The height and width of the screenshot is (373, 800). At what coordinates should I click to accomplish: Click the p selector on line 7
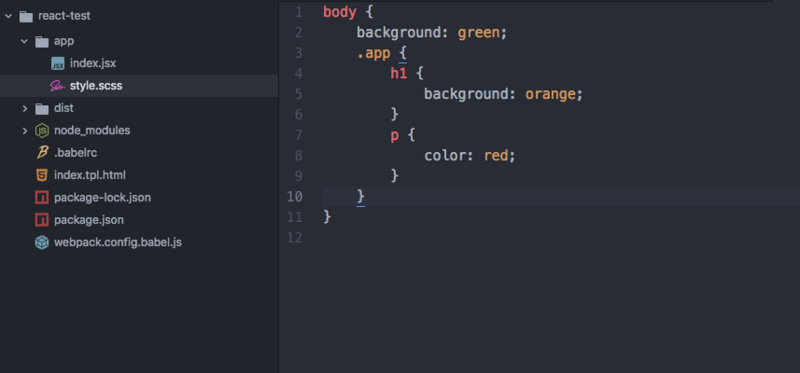pyautogui.click(x=394, y=136)
